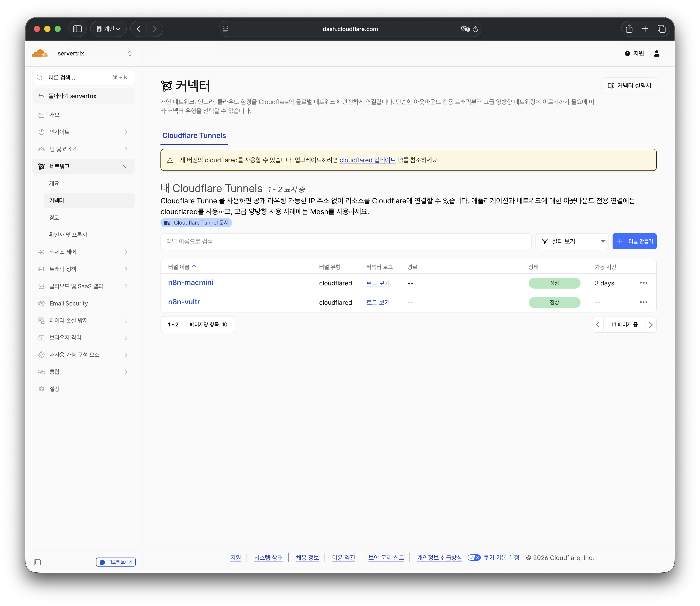Open 확인자 및 프록시 menu item

pos(89,235)
